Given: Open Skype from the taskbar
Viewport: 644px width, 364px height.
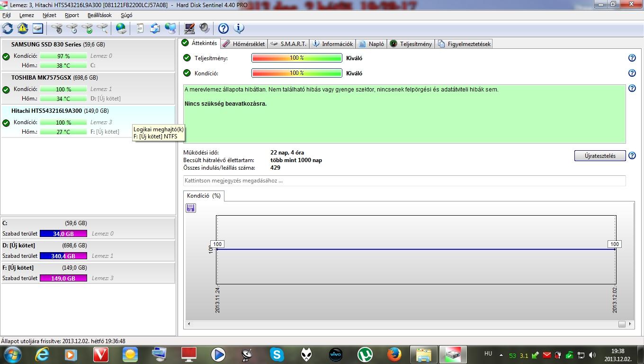Looking at the screenshot, I should 277,354.
